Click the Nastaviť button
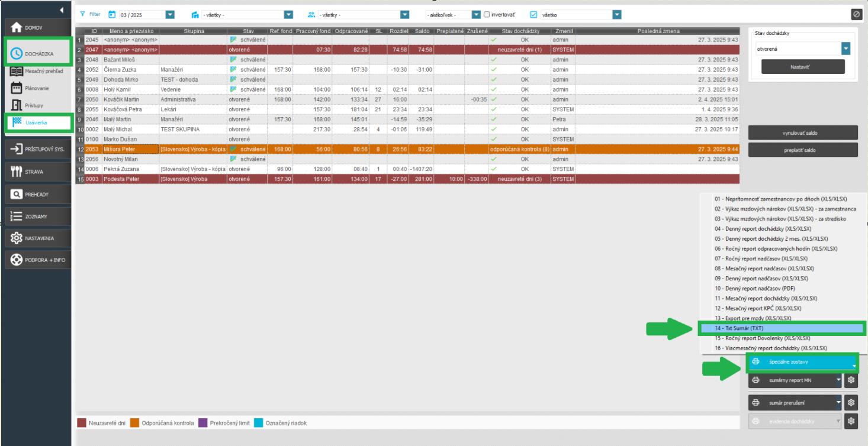This screenshot has height=446, width=868. (x=803, y=67)
